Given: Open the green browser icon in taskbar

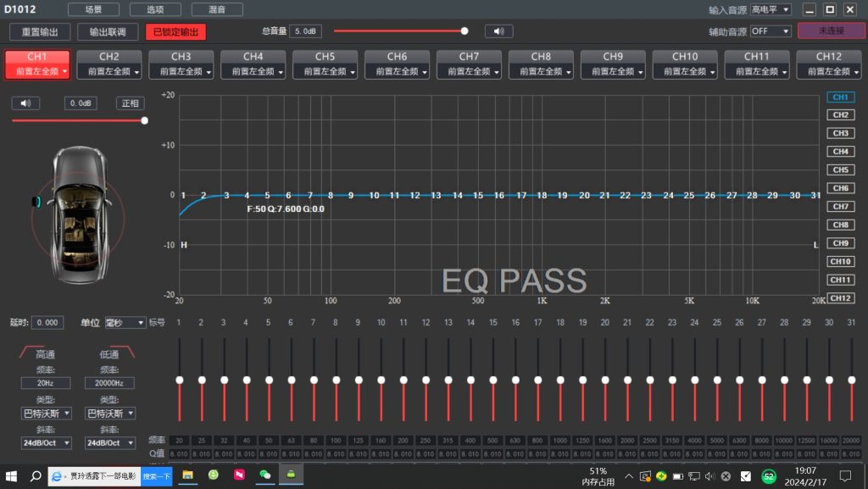Looking at the screenshot, I should pos(213,475).
